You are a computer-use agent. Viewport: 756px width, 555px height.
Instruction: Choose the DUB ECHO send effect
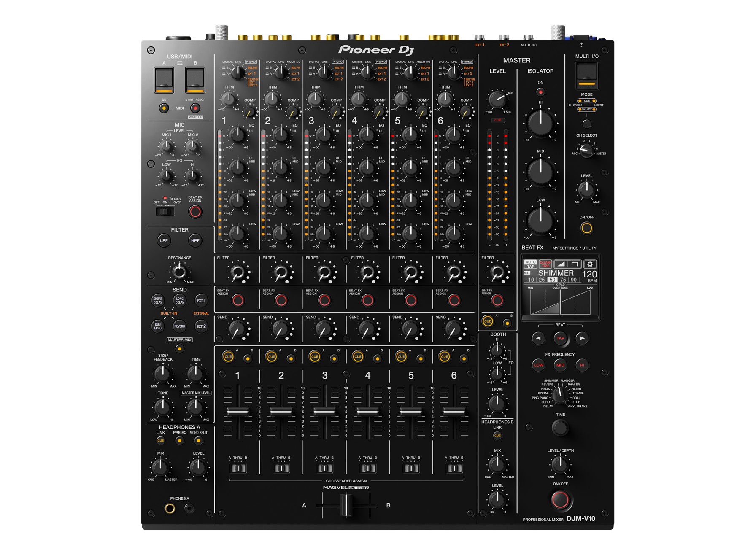[x=158, y=326]
